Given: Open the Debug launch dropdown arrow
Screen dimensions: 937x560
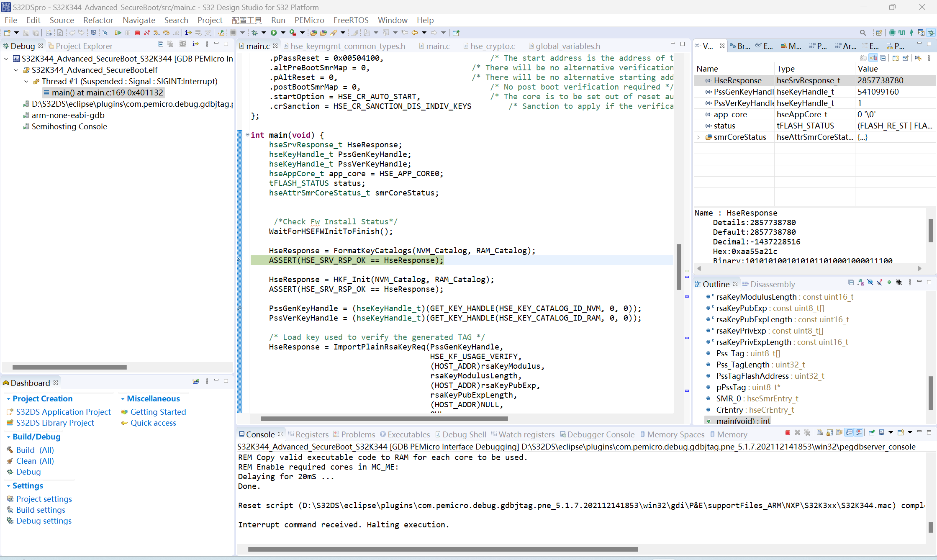Looking at the screenshot, I should coord(264,33).
